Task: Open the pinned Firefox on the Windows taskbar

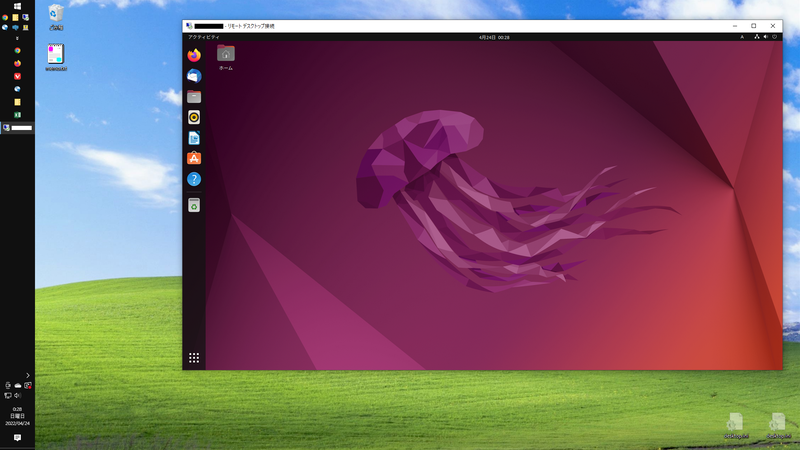Action: click(17, 63)
